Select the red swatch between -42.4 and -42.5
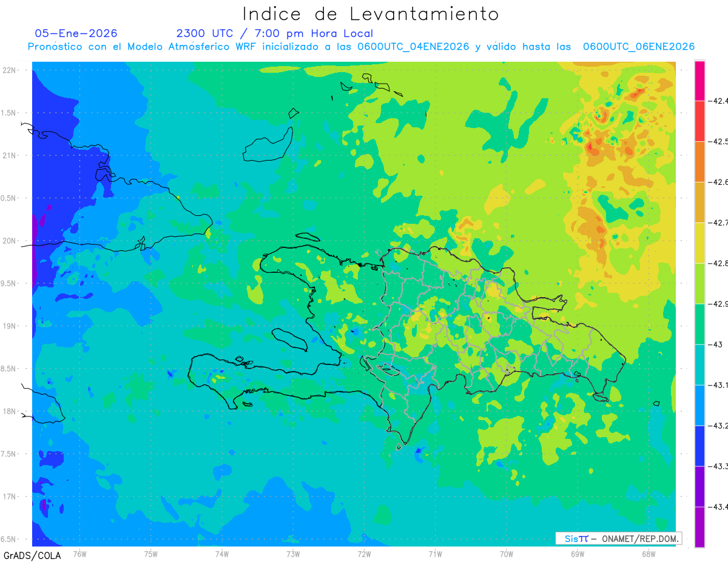Viewport: 728px width, 562px height. pyautogui.click(x=699, y=121)
